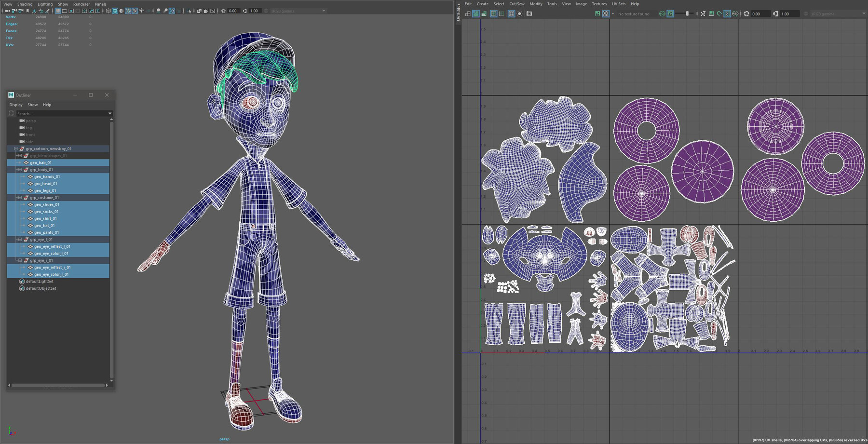Screen dimensions: 868x444
Task: Expand the grp_blendshapes_01 group
Action: [20, 156]
